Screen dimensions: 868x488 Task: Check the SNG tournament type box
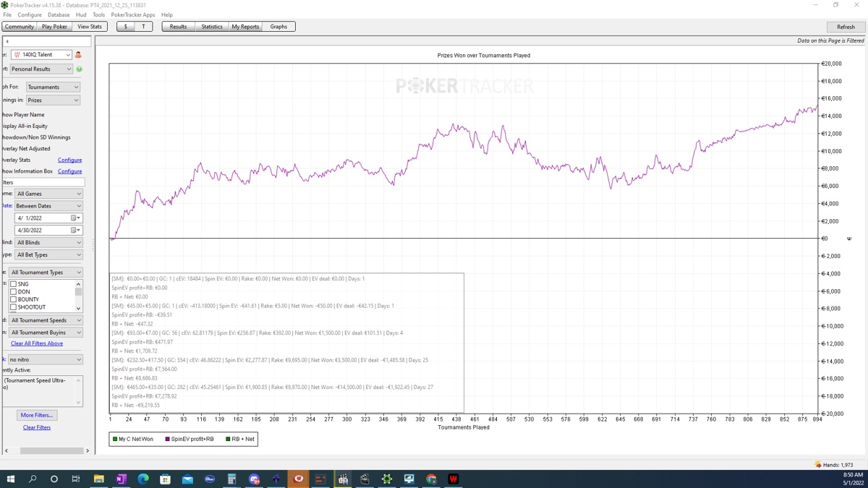(13, 284)
